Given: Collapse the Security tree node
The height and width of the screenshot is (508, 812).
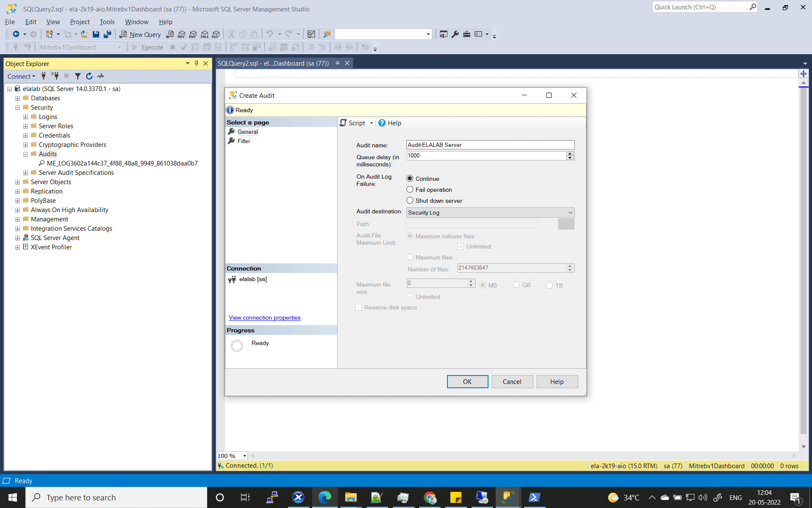Looking at the screenshot, I should (17, 107).
